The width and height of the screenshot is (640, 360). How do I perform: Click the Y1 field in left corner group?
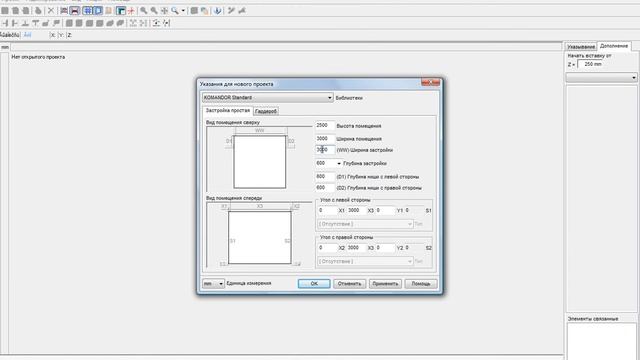[386, 211]
